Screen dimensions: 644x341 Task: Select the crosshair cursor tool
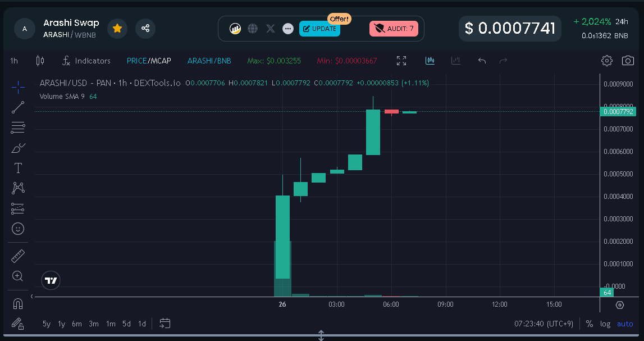click(18, 87)
